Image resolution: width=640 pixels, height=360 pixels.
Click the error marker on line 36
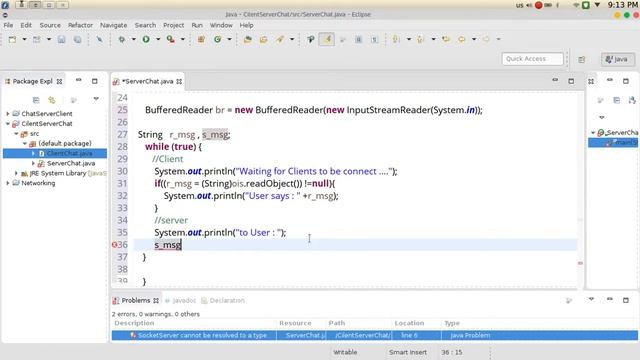pos(115,245)
